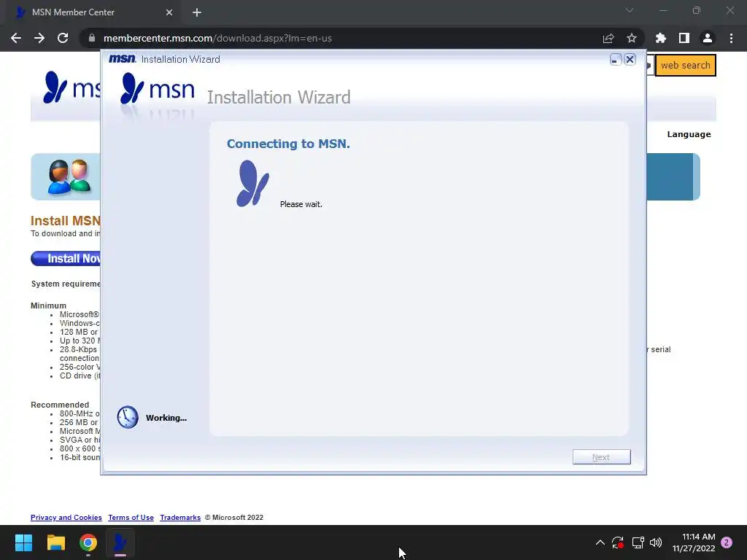Click the network tray icon
Image resolution: width=747 pixels, height=560 pixels.
(x=638, y=542)
